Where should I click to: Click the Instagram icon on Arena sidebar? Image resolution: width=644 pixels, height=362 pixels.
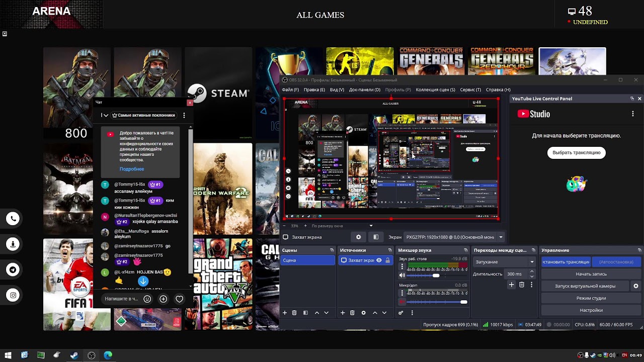point(13,295)
